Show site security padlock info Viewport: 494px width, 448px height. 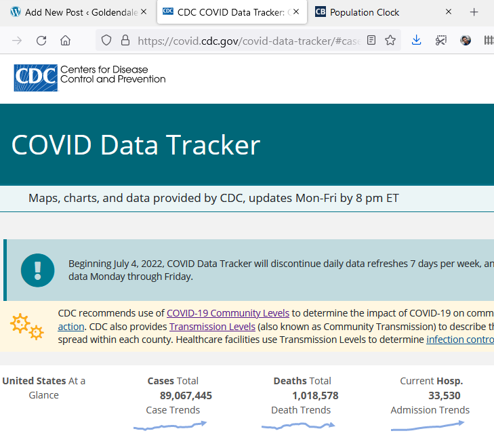tap(125, 40)
